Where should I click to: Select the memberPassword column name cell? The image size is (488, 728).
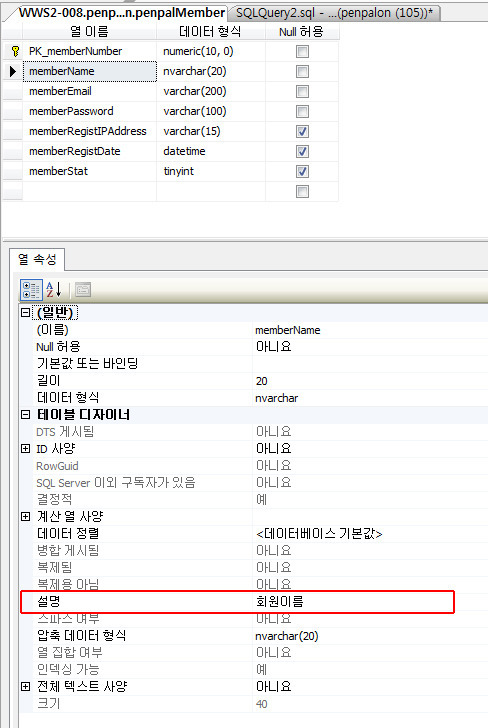[x=89, y=111]
